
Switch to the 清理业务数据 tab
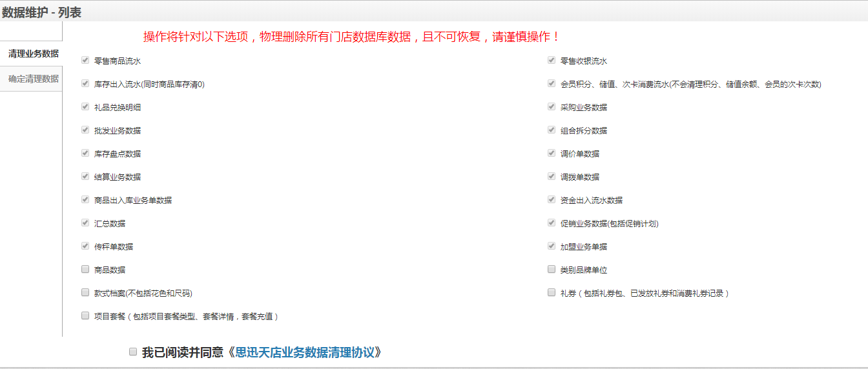pyautogui.click(x=31, y=54)
